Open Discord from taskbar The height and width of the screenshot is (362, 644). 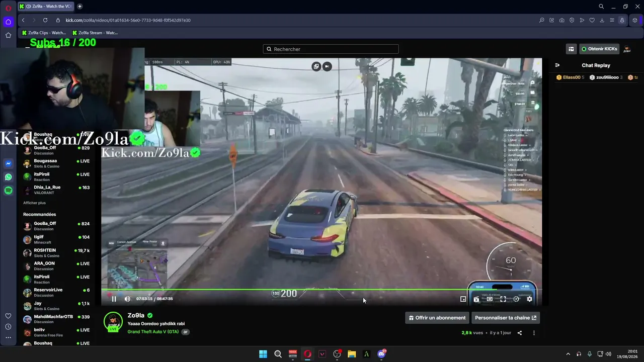click(x=381, y=354)
